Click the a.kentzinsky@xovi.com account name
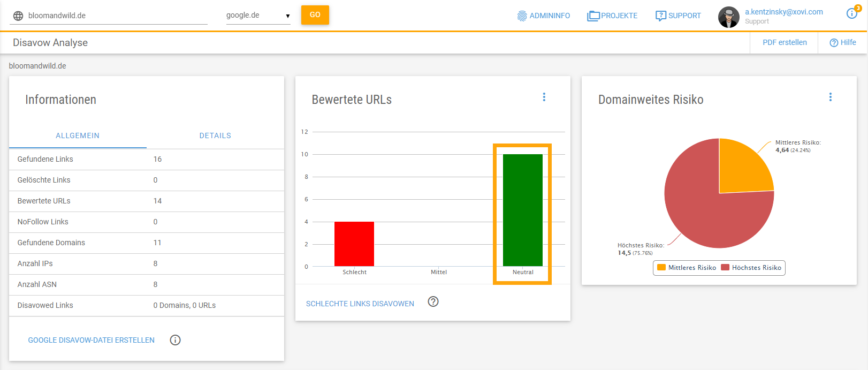868x370 pixels. click(784, 12)
